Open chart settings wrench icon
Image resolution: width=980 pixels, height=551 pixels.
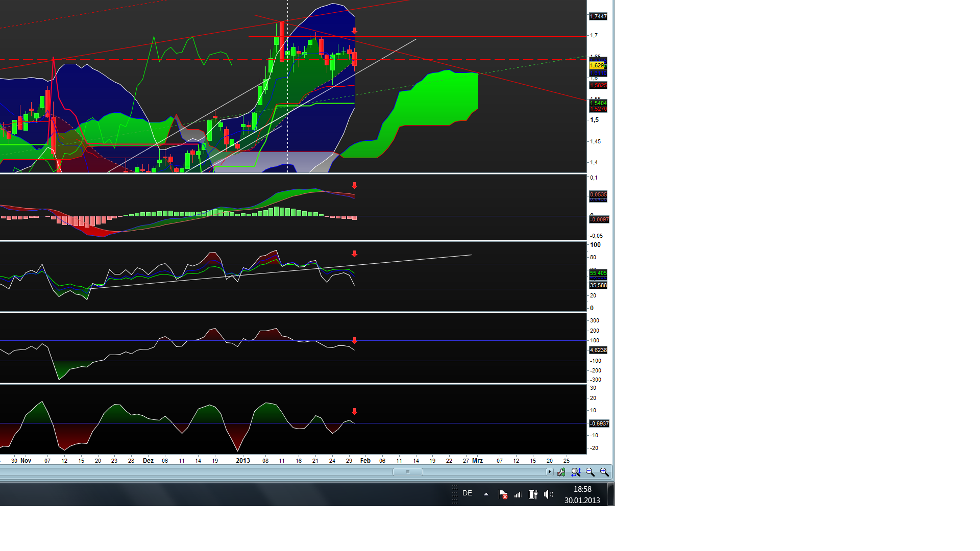tap(561, 472)
